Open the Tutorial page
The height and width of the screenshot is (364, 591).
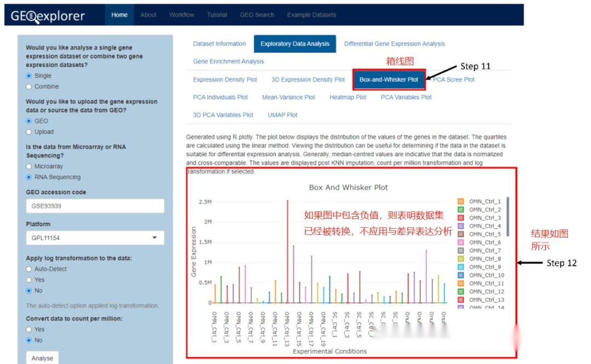216,15
